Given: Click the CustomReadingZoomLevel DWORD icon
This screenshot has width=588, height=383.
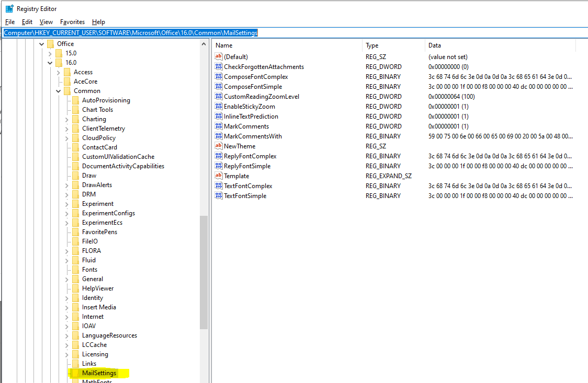Looking at the screenshot, I should pos(219,96).
